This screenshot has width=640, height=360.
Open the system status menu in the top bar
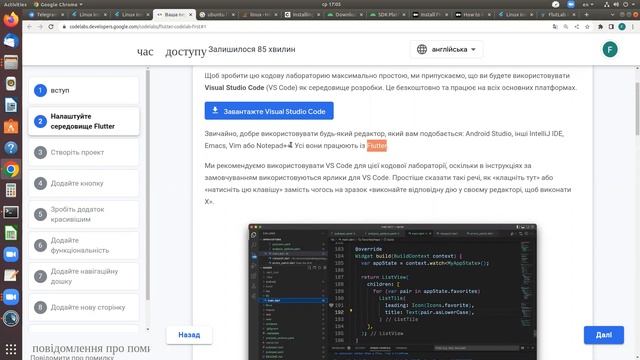point(620,4)
